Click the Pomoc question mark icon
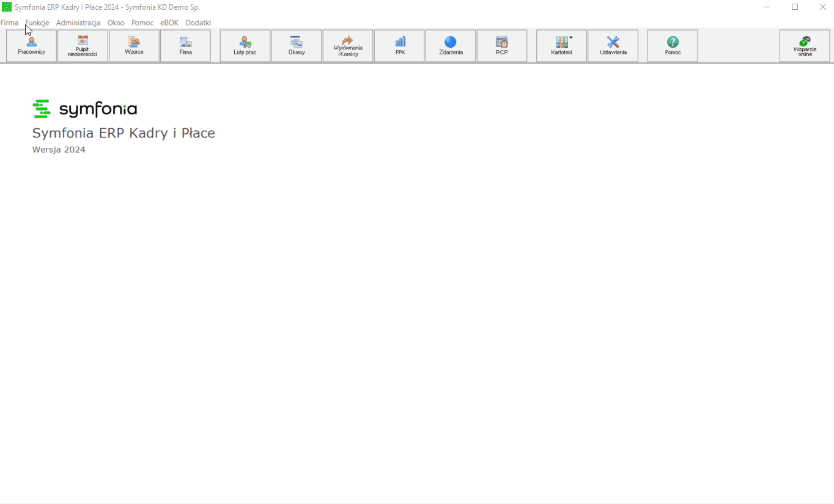The width and height of the screenshot is (834, 504). pyautogui.click(x=673, y=46)
